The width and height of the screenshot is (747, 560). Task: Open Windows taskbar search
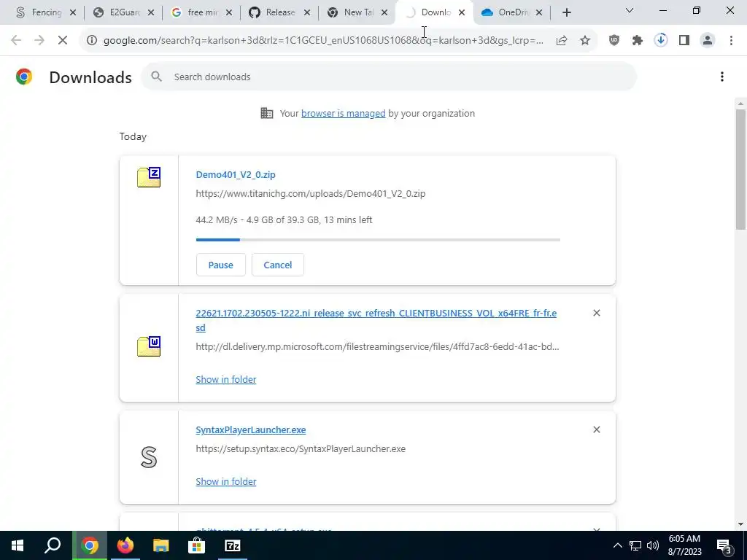point(53,545)
